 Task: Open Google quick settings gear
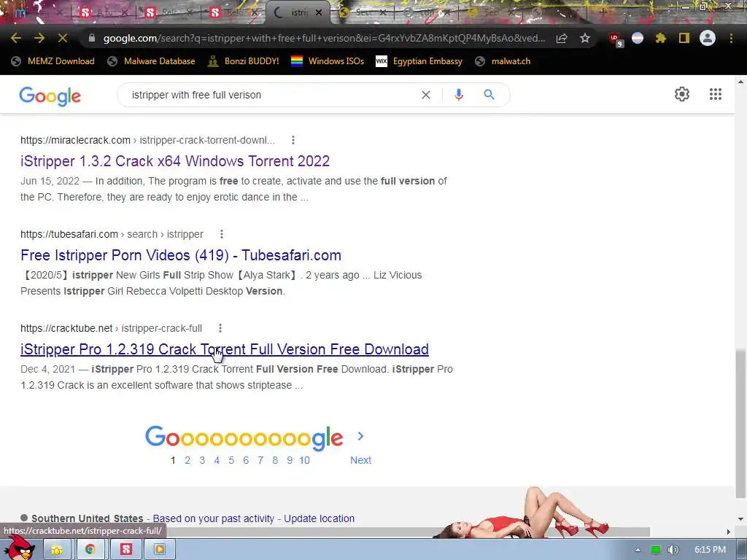pos(682,94)
